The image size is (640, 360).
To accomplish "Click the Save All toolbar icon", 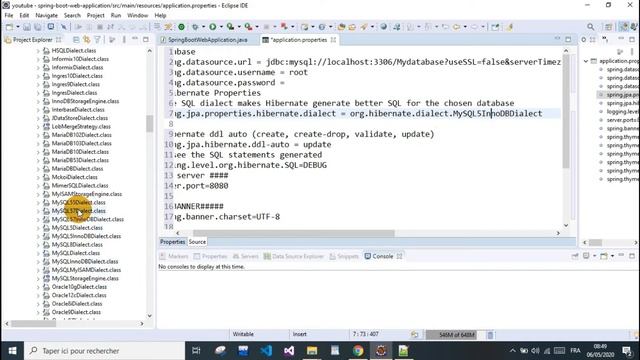I will (38, 27).
